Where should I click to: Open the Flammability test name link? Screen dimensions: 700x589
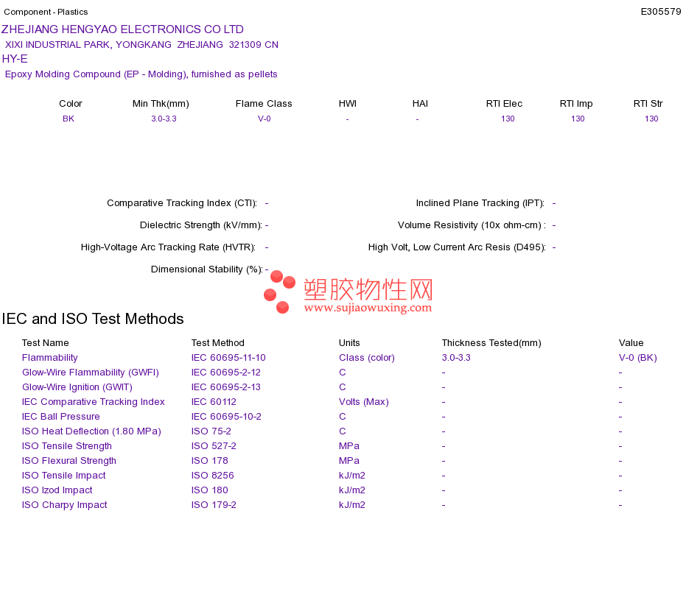point(49,358)
